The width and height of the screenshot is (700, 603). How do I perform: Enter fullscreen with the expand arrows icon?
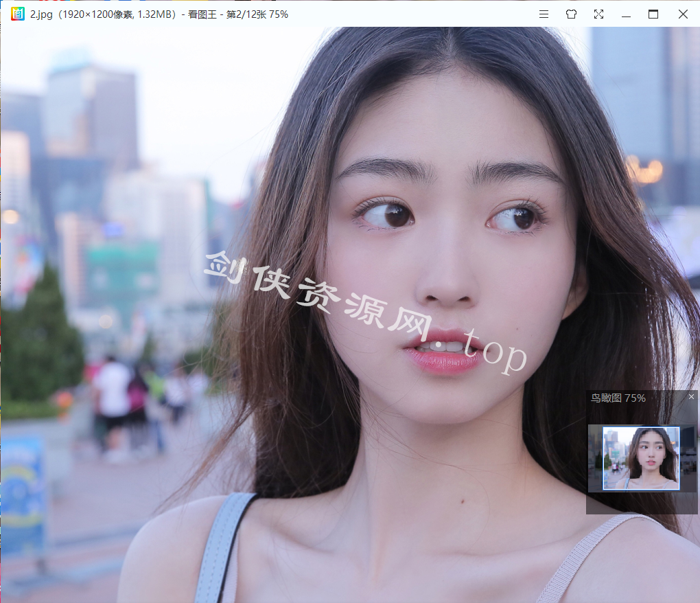click(x=598, y=14)
